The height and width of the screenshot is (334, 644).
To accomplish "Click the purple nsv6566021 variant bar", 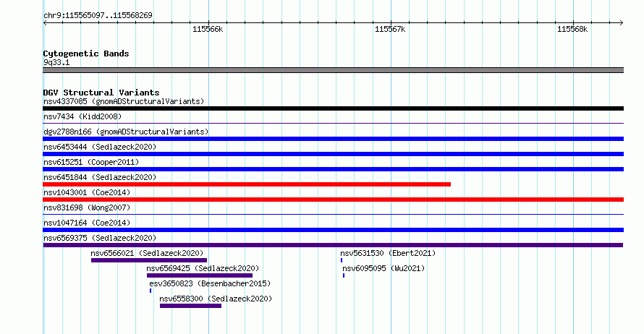I will [149, 260].
